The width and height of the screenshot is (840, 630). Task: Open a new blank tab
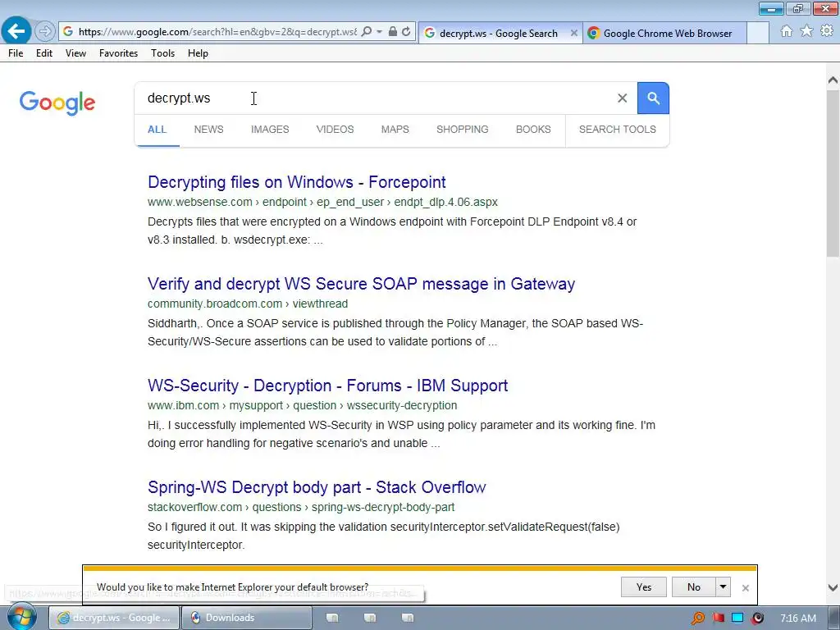click(x=757, y=33)
